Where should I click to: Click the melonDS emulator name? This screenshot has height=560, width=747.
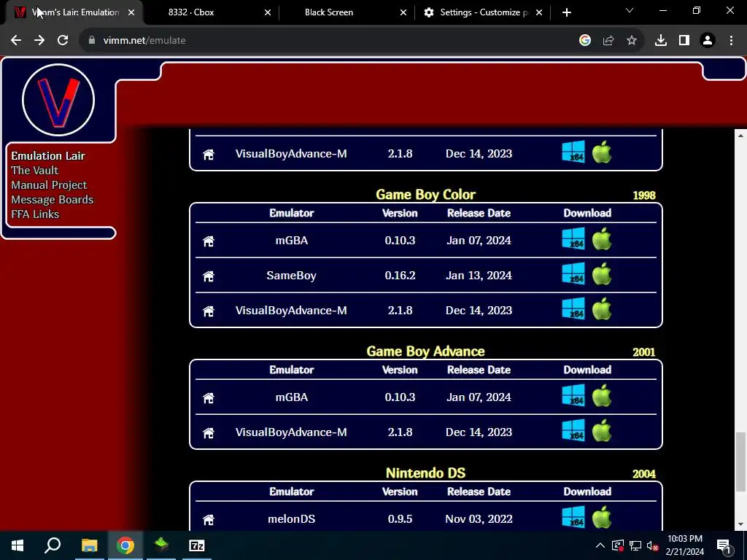click(x=292, y=519)
